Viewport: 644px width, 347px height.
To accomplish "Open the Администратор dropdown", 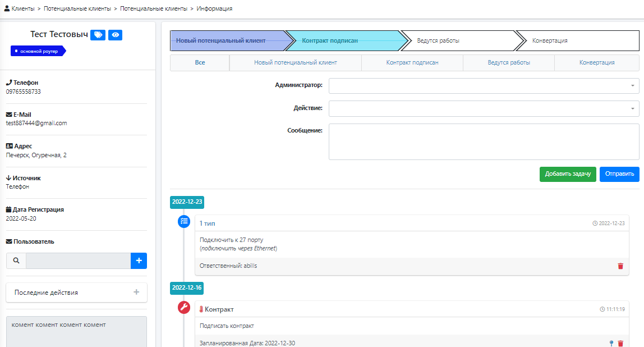I will (484, 85).
